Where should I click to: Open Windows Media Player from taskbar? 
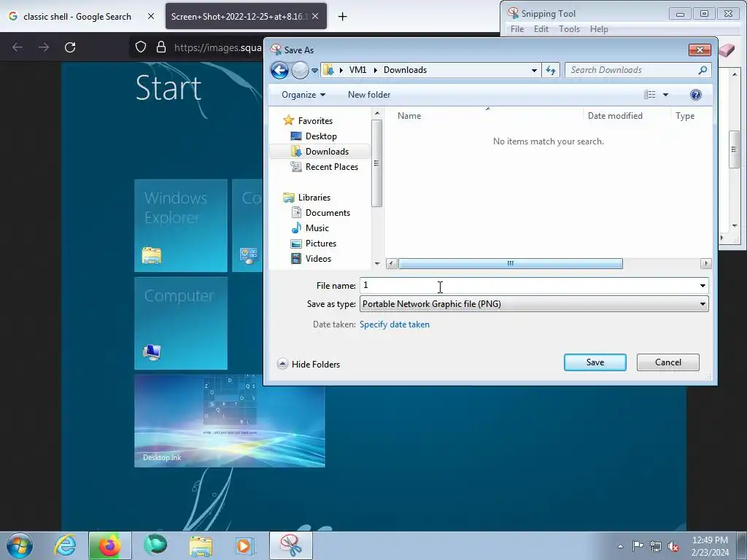pos(245,545)
